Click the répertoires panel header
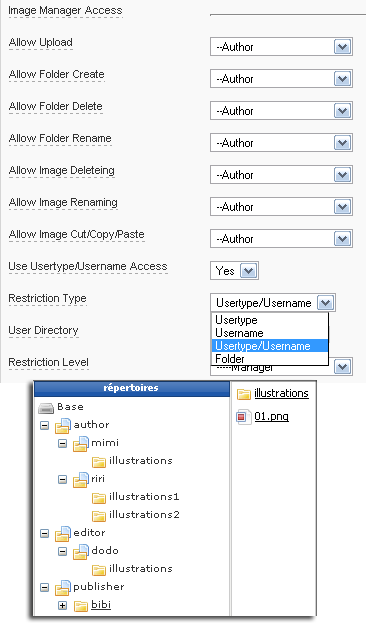Screen dimensions: 366x623 pos(132,388)
